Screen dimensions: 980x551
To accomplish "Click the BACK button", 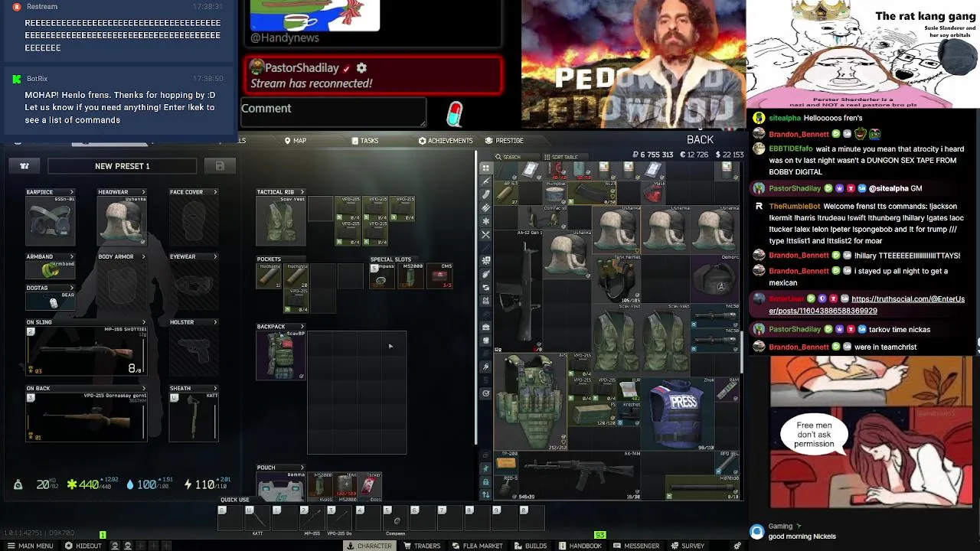I will tap(700, 140).
